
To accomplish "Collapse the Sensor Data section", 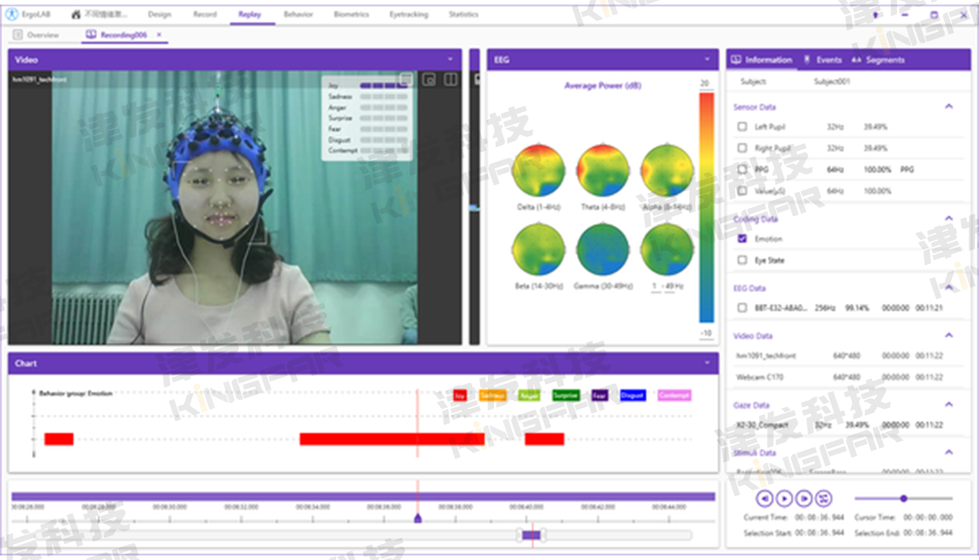I will click(x=949, y=106).
